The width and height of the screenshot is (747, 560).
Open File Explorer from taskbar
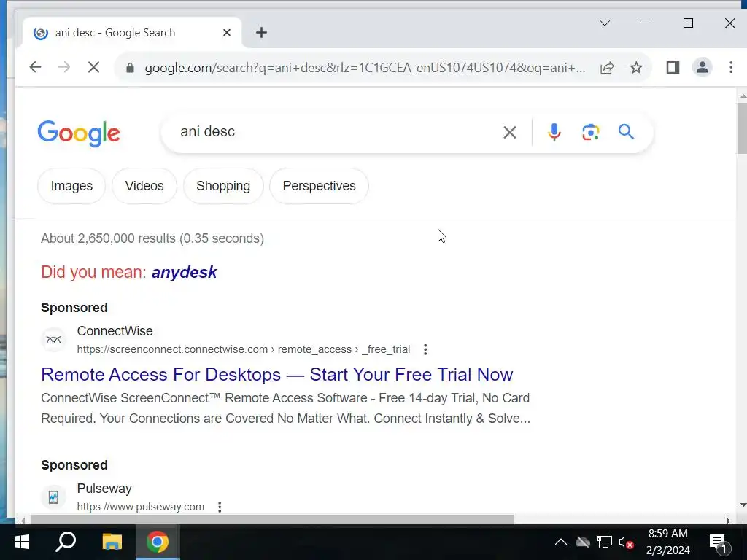click(112, 542)
